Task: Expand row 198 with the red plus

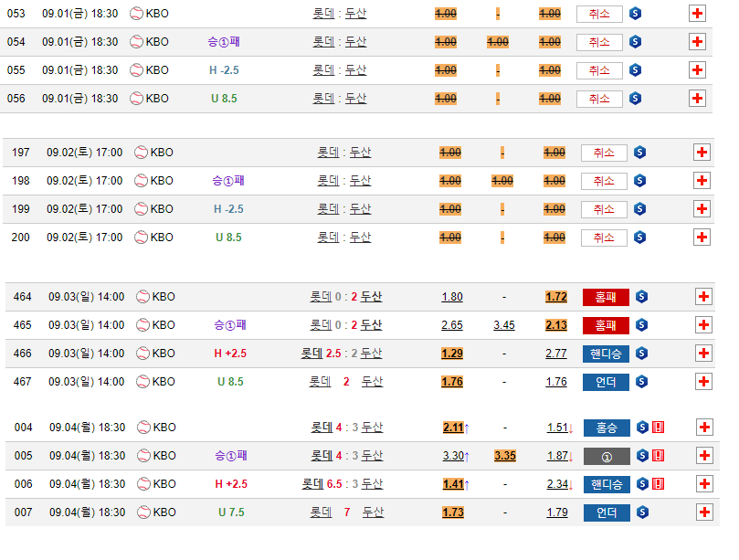Action: pyautogui.click(x=702, y=181)
